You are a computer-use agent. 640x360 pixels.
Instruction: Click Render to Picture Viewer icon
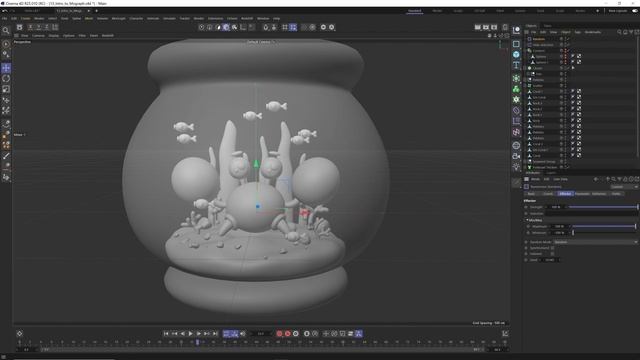486,27
